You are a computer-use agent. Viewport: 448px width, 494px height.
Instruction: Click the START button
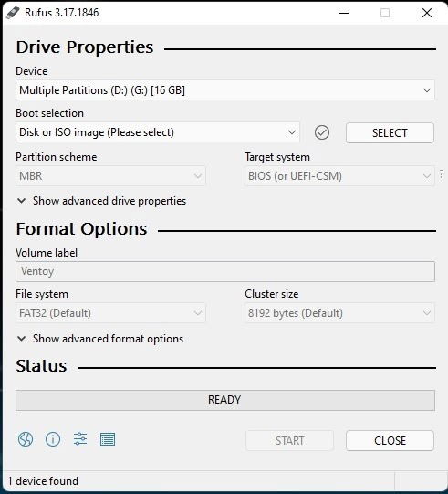[x=289, y=440]
